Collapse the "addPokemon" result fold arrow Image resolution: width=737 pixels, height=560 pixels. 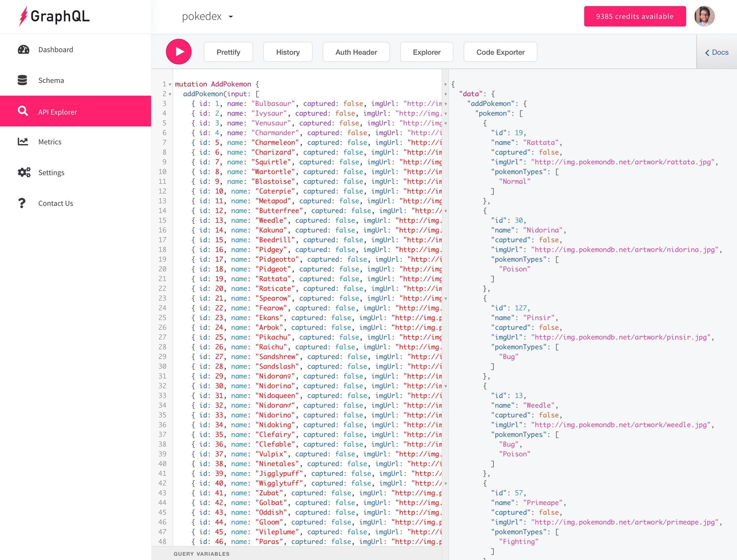click(446, 104)
